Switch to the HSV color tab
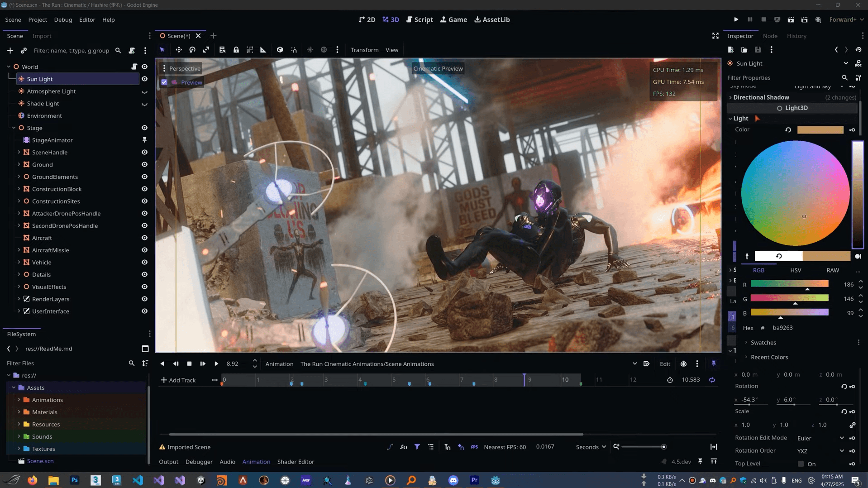Viewport: 868px width, 488px height. (795, 270)
